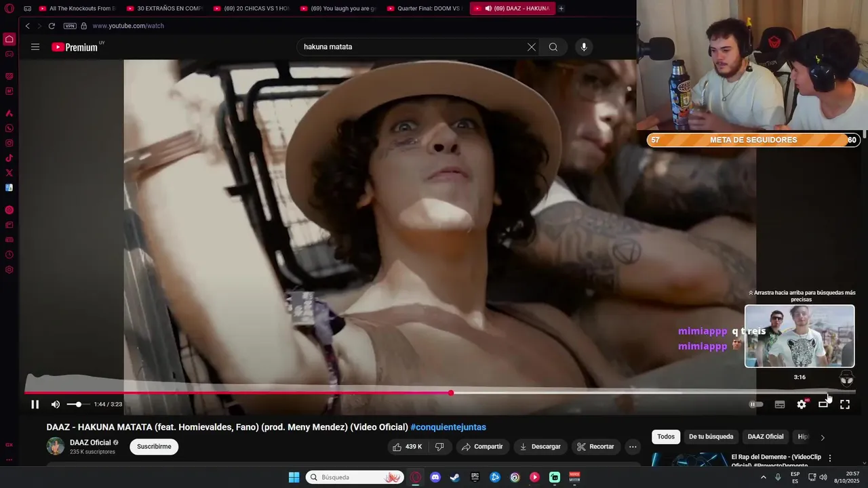Click the YouTube search magnifier button

(553, 47)
